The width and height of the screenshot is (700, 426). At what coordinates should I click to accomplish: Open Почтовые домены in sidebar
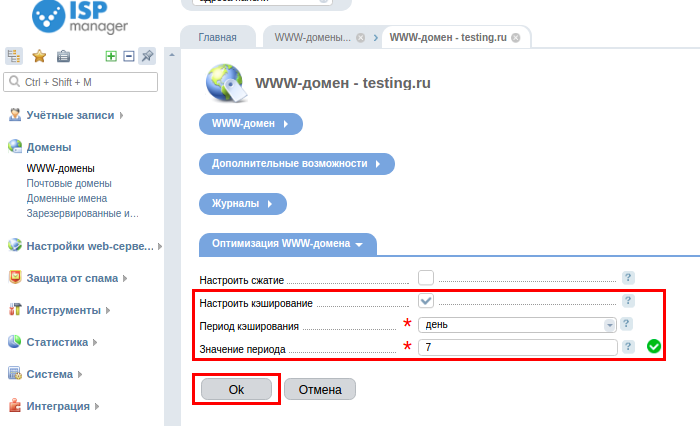(x=69, y=184)
